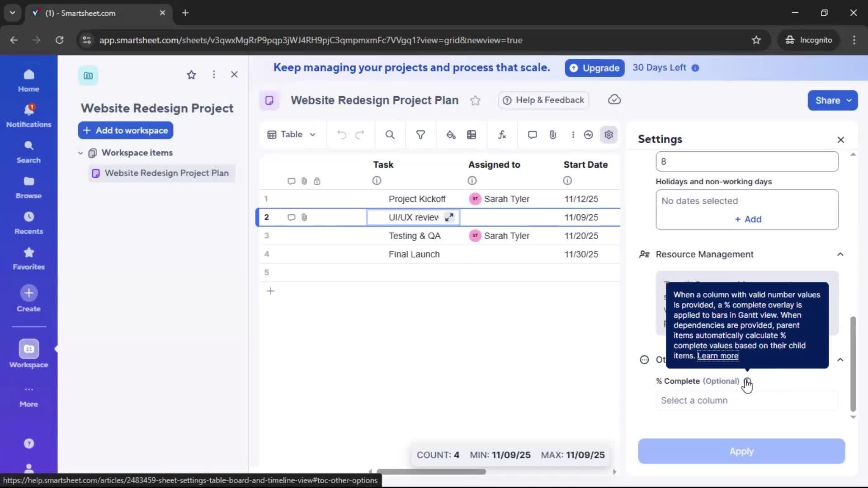
Task: Expand the Table view switcher dropdown
Action: tap(312, 135)
